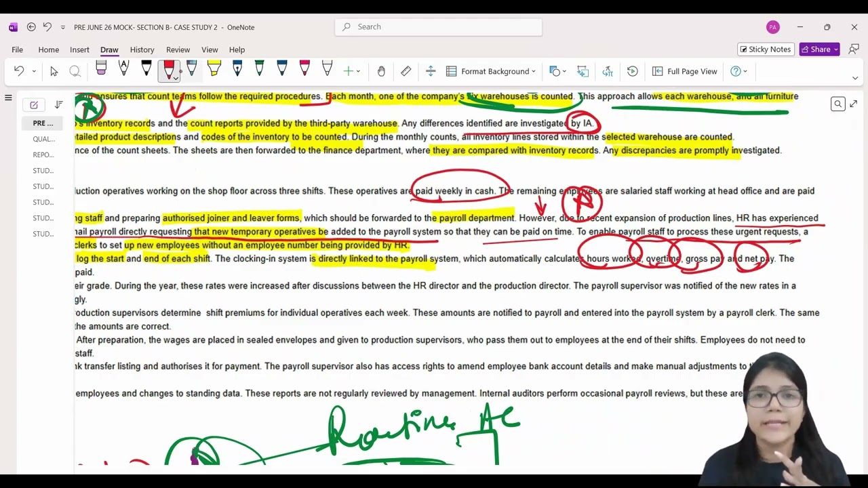Click the page search magnifier icon
This screenshot has width=868, height=488.
point(838,104)
